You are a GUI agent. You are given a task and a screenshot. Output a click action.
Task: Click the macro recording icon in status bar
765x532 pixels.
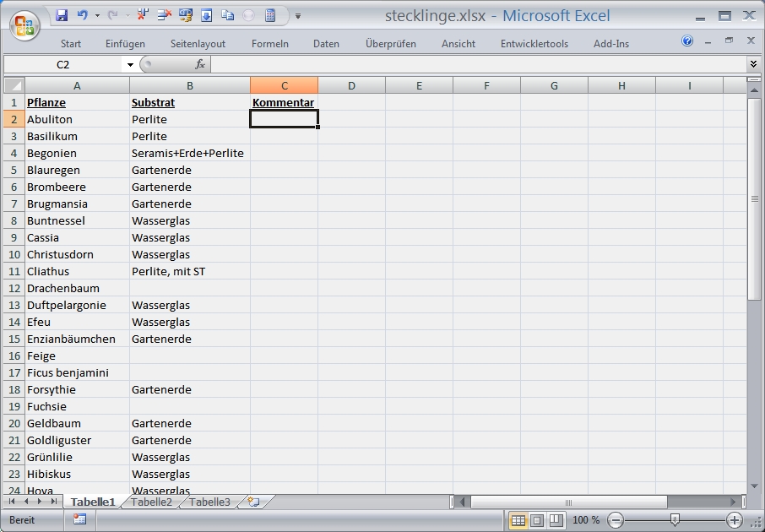click(x=80, y=519)
